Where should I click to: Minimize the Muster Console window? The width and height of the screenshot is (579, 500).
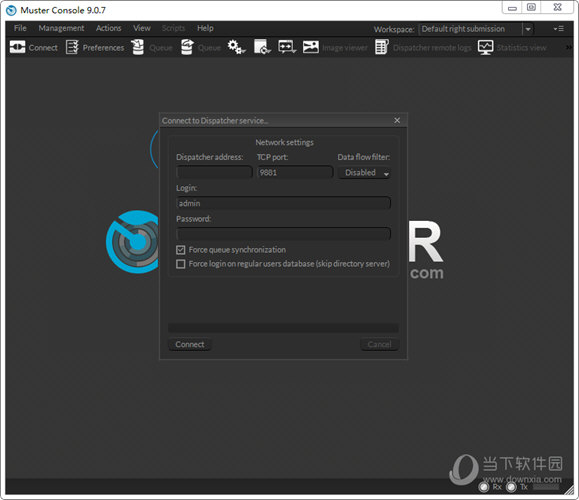512,8
